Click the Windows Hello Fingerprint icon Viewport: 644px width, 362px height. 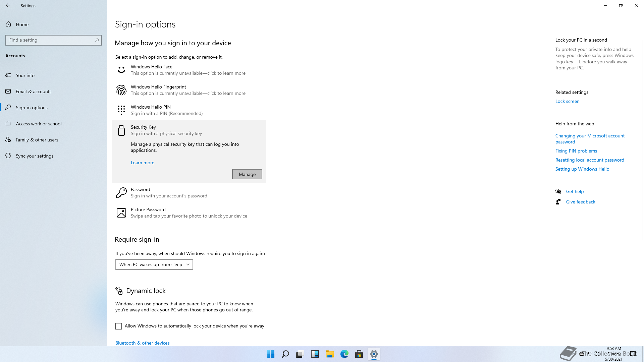[121, 90]
